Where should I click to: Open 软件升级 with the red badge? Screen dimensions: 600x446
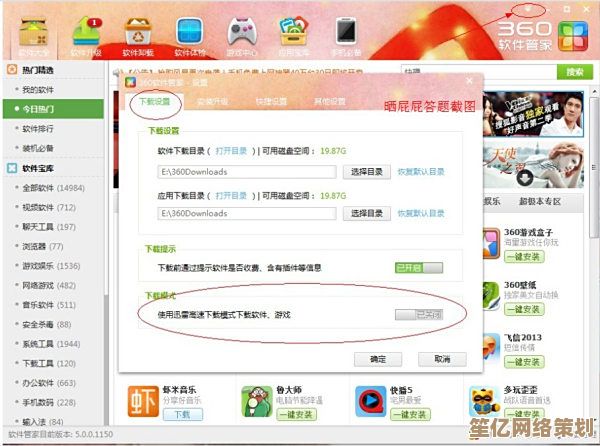[86, 32]
